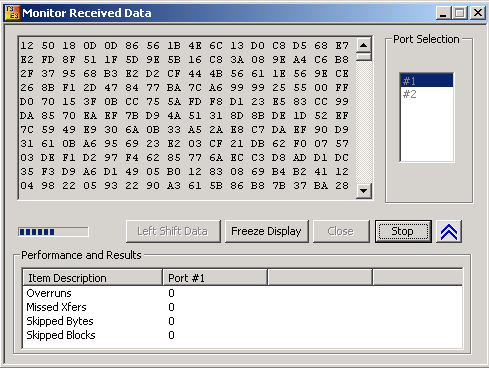Close the Monitor Received Data window
The image size is (489, 368).
478,13
